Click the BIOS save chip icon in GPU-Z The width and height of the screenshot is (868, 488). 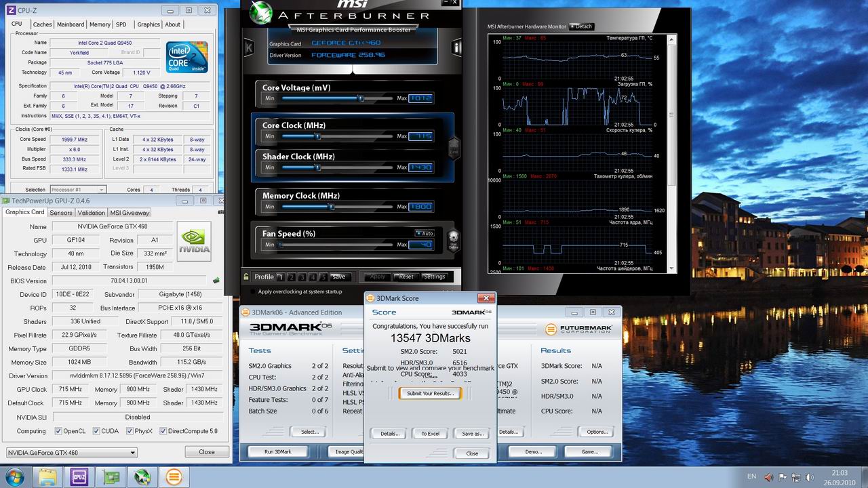click(216, 280)
